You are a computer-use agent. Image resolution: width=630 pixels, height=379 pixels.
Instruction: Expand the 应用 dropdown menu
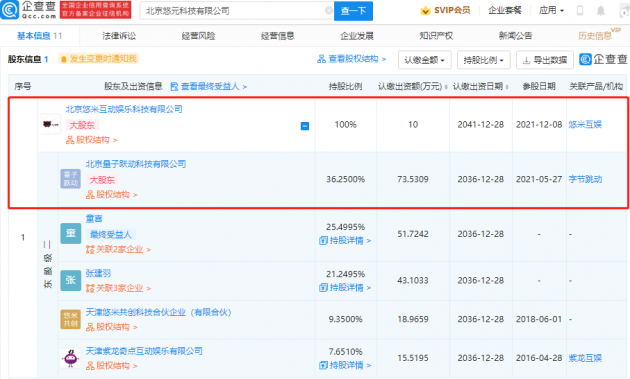click(551, 10)
